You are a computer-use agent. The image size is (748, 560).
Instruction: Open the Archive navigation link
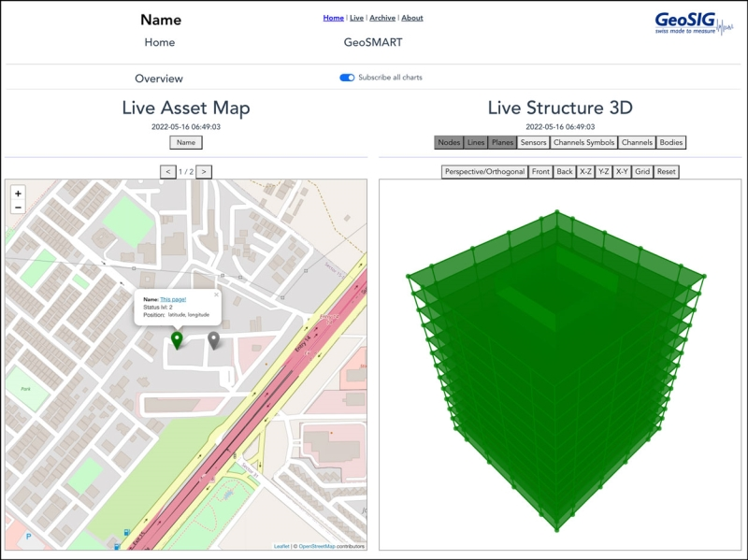click(x=381, y=18)
